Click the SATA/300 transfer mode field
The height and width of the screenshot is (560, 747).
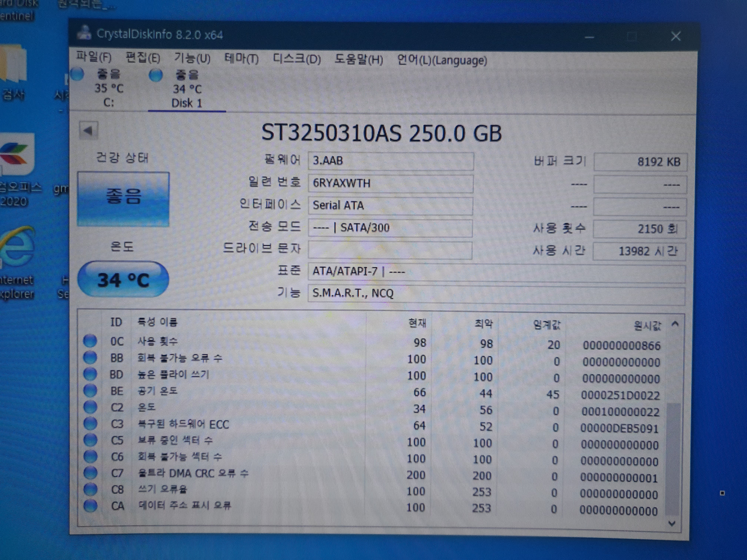pos(390,228)
